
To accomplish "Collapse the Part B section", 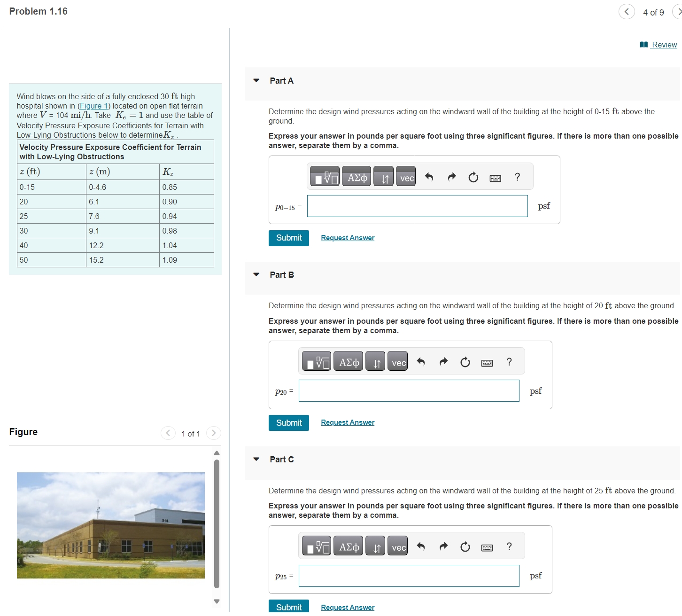I will coord(256,274).
